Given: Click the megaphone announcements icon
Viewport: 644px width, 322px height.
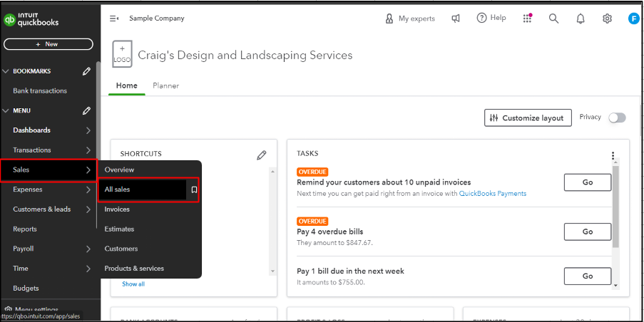Looking at the screenshot, I should [x=456, y=19].
